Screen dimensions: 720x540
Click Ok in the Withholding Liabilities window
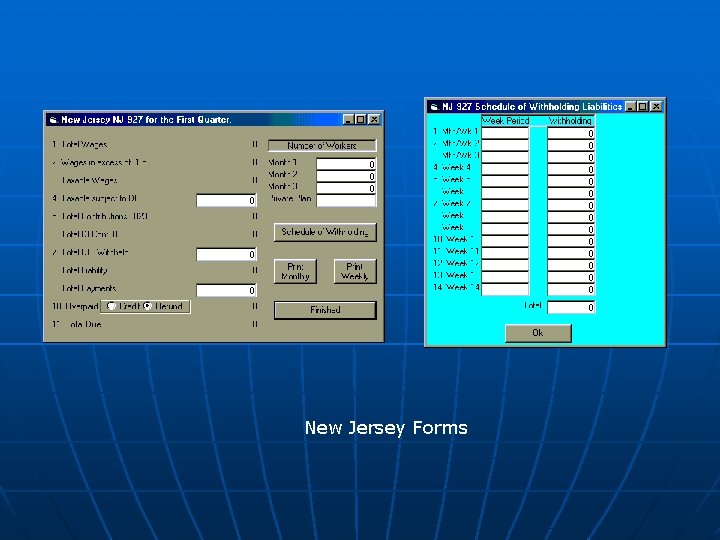coord(538,333)
